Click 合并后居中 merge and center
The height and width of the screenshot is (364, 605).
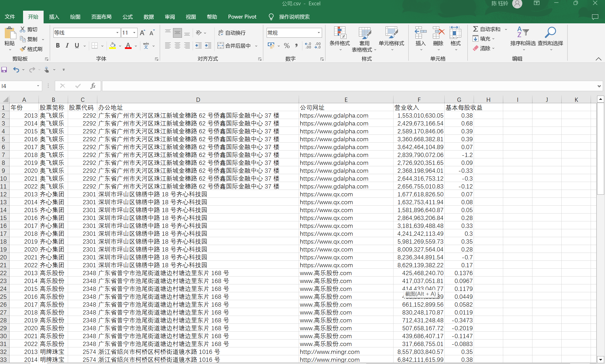tap(234, 46)
